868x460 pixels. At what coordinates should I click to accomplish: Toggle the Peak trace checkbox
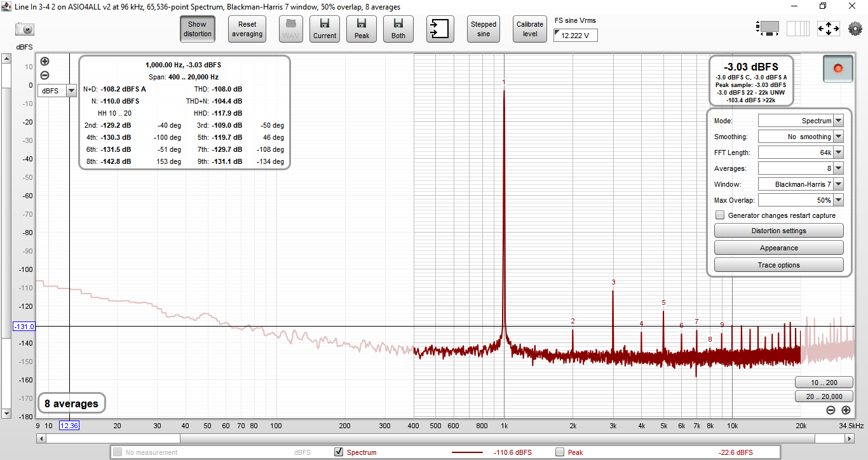560,452
